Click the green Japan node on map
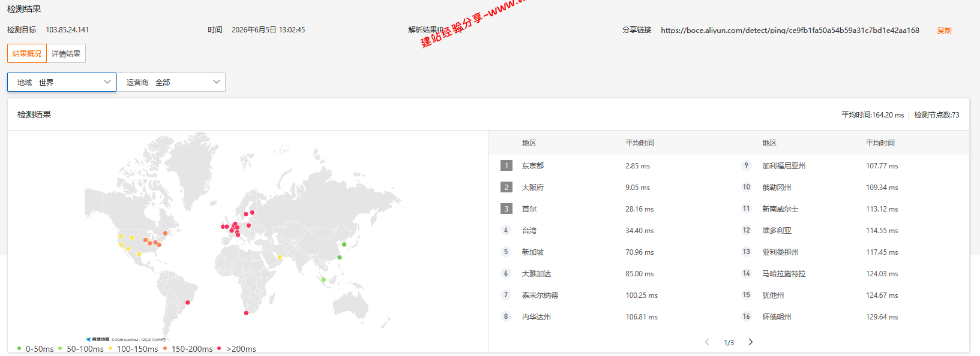Viewport: 980px width, 356px height. click(344, 244)
